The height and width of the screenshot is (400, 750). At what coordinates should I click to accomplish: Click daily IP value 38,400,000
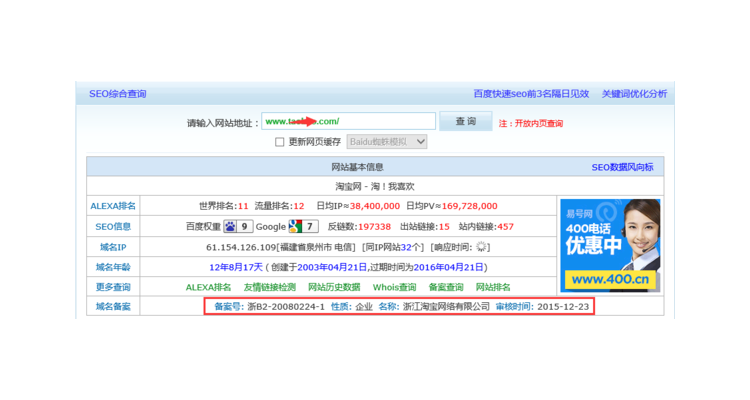click(375, 206)
